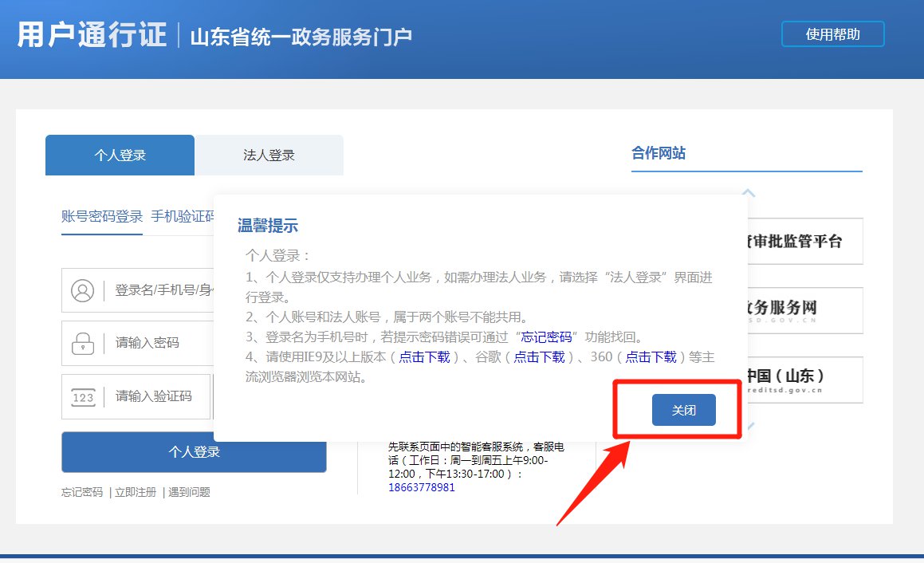Download 360 browser via 点击下载 link

(x=650, y=357)
